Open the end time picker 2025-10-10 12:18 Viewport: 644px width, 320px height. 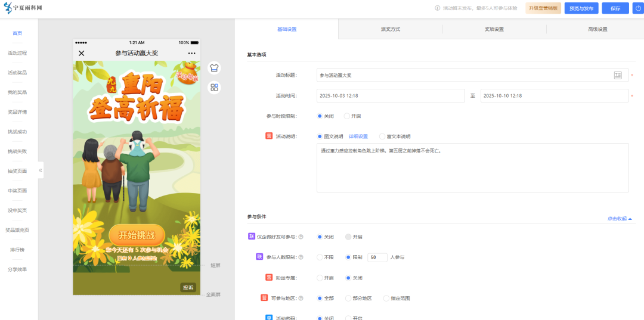point(555,95)
